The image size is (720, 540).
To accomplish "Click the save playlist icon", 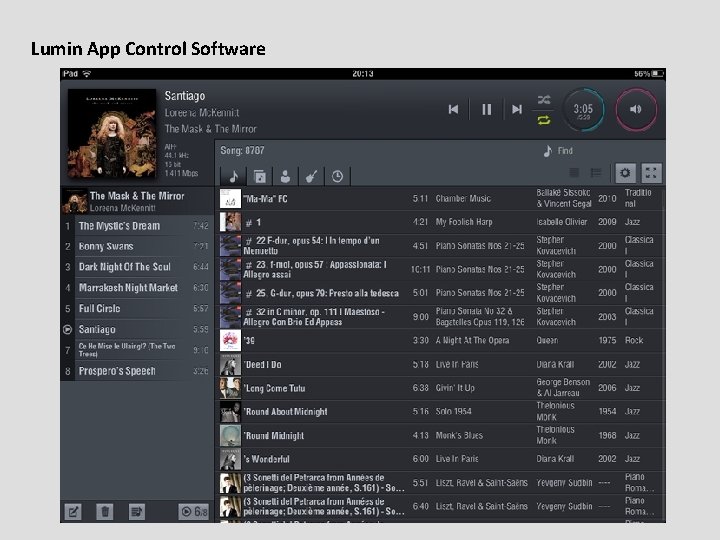I will pos(136,512).
